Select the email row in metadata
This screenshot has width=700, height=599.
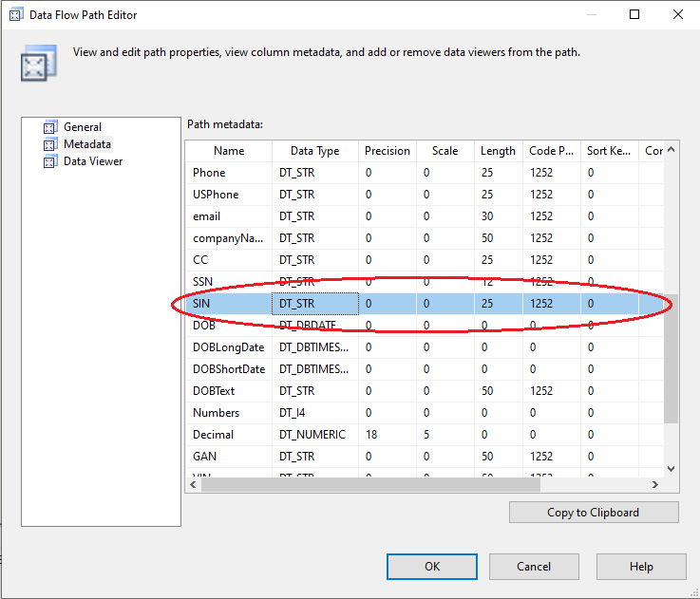206,216
